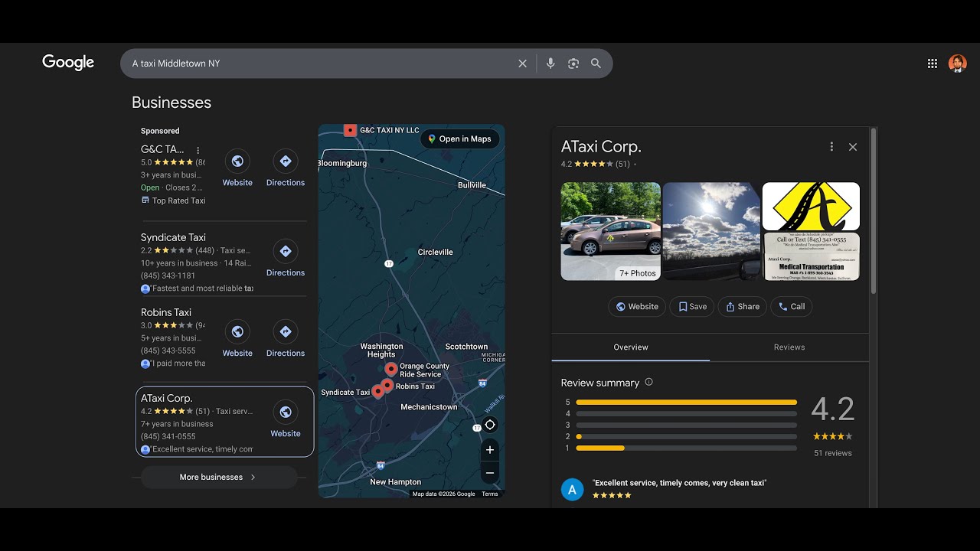Share the ATaxi Corp. listing
This screenshot has width=980, height=551.
tap(743, 307)
